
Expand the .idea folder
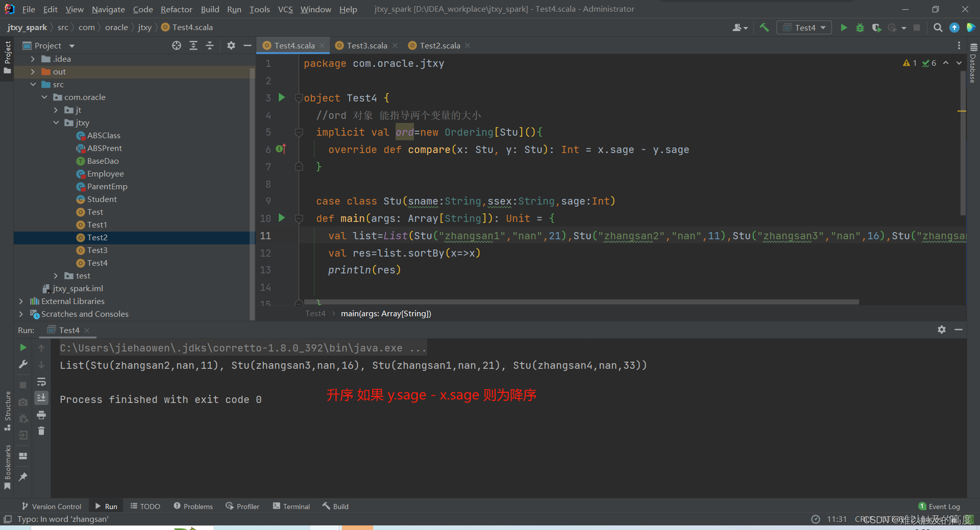point(33,59)
